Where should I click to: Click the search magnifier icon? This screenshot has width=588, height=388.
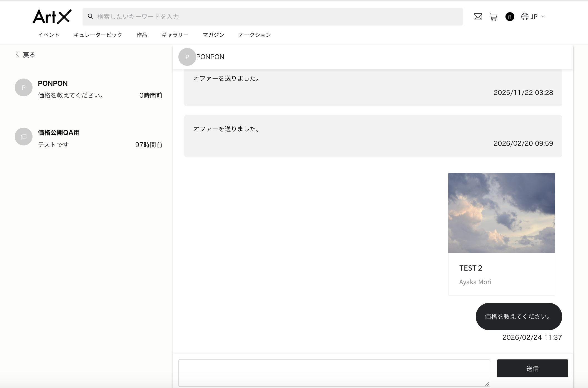(90, 16)
